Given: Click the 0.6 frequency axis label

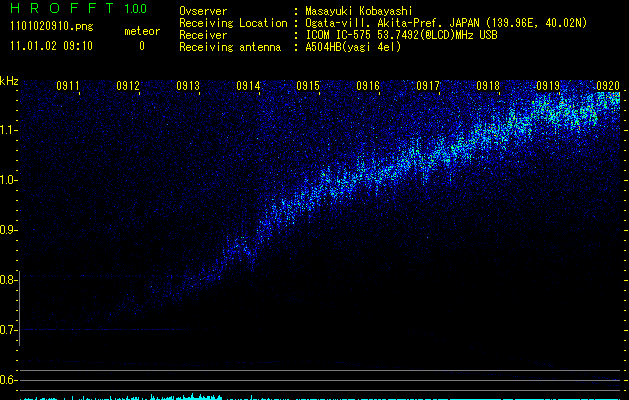Looking at the screenshot, I should coord(8,380).
